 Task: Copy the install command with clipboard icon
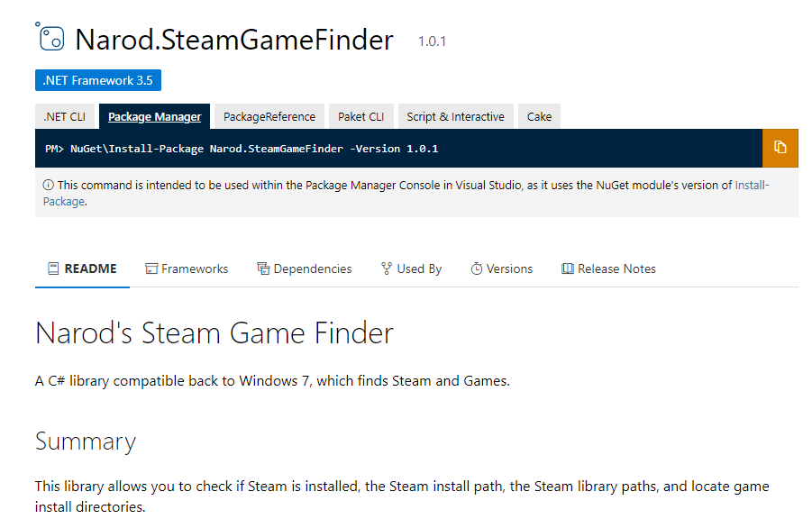tap(780, 148)
